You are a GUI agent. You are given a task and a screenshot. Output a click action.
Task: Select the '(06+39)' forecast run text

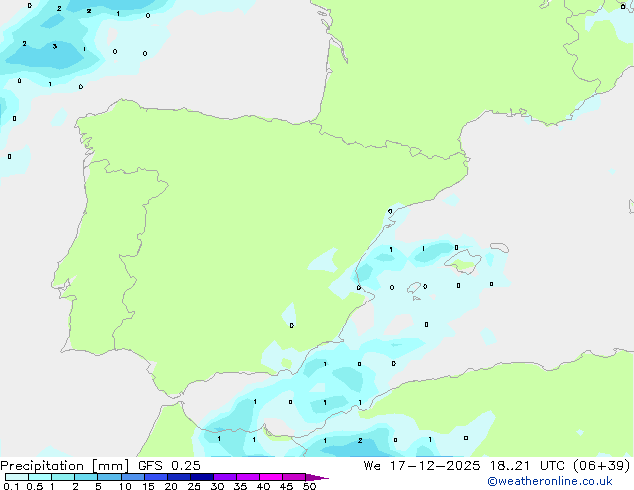coord(601,466)
